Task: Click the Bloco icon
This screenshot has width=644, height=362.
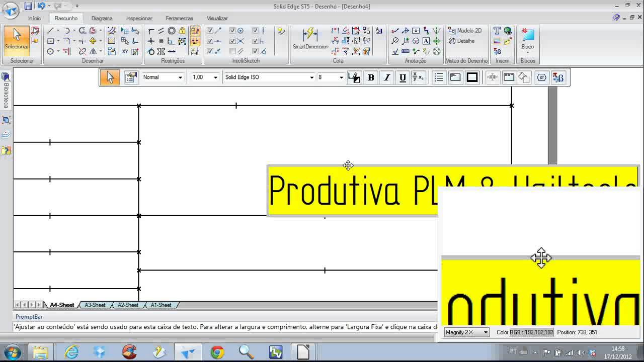Action: (x=527, y=35)
